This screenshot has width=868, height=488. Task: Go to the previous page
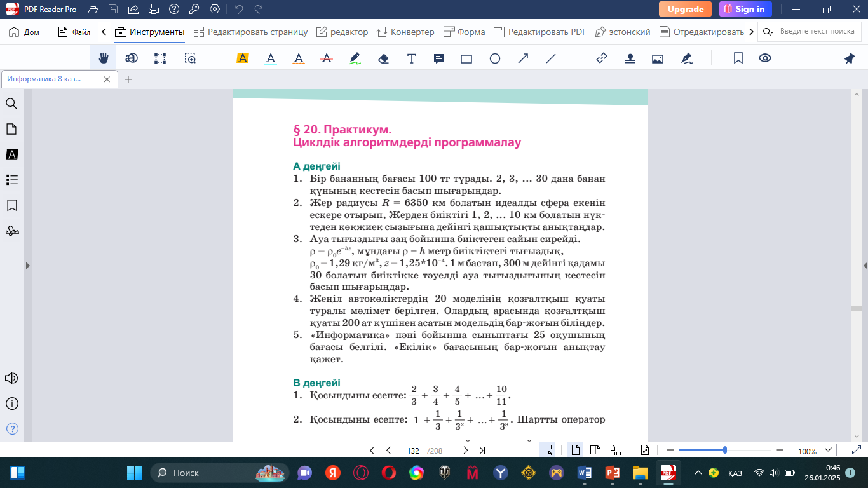(388, 451)
